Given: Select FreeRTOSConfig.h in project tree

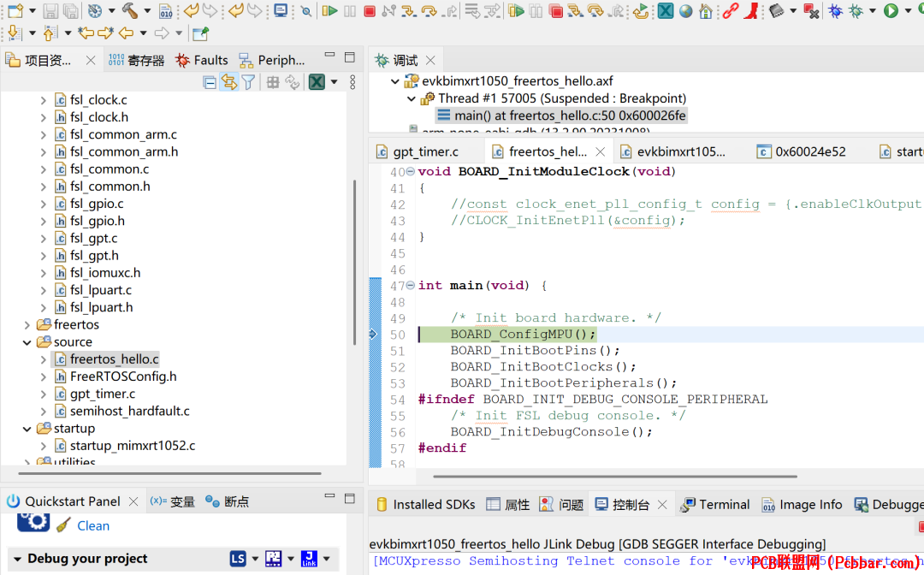Looking at the screenshot, I should (123, 376).
